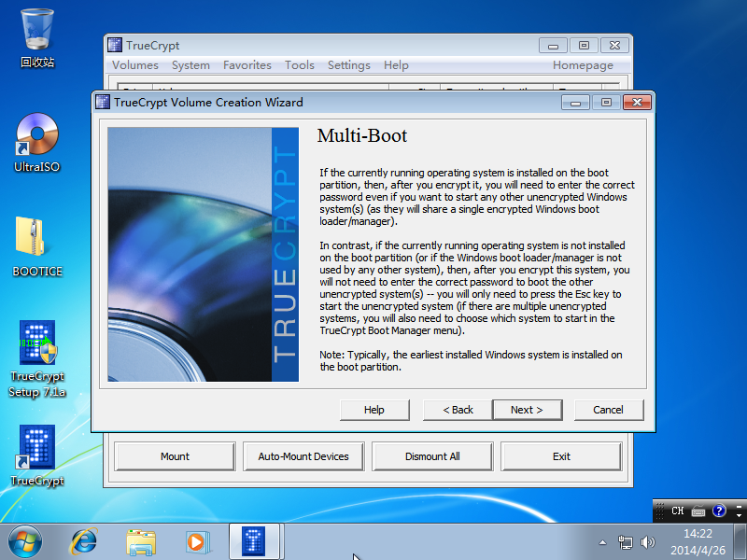The image size is (747, 560).
Task: Open the Tools menu in TrueCrypt
Action: click(300, 65)
